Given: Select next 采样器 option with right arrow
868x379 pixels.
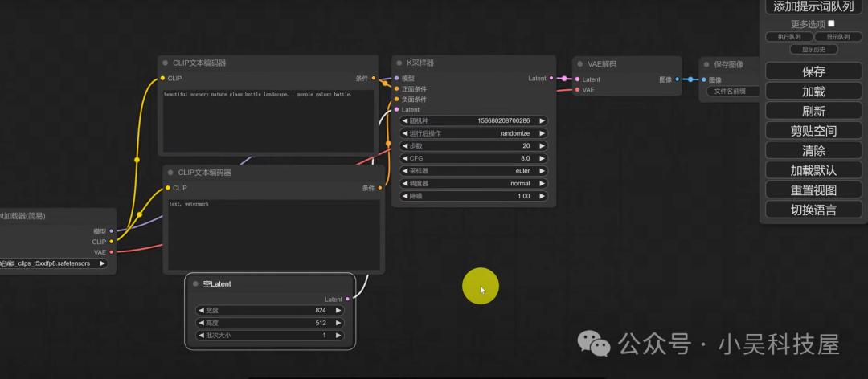Looking at the screenshot, I should click(542, 171).
